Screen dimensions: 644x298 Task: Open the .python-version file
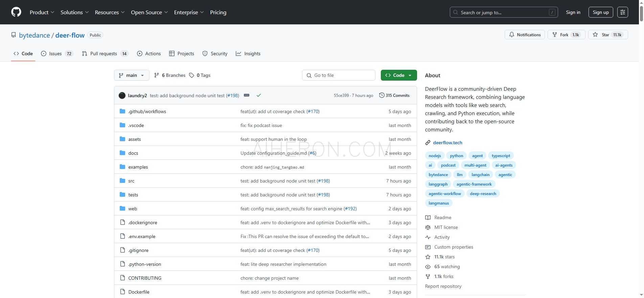145,264
